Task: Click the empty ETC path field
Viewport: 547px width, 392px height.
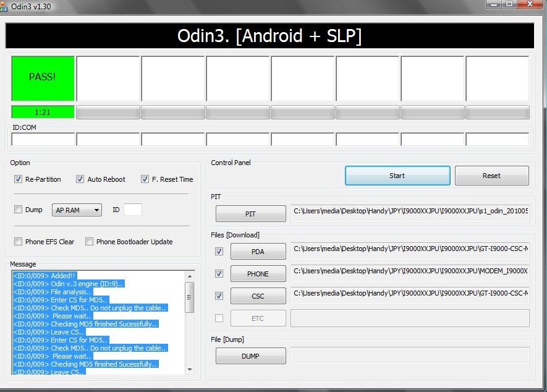Action: pyautogui.click(x=410, y=318)
